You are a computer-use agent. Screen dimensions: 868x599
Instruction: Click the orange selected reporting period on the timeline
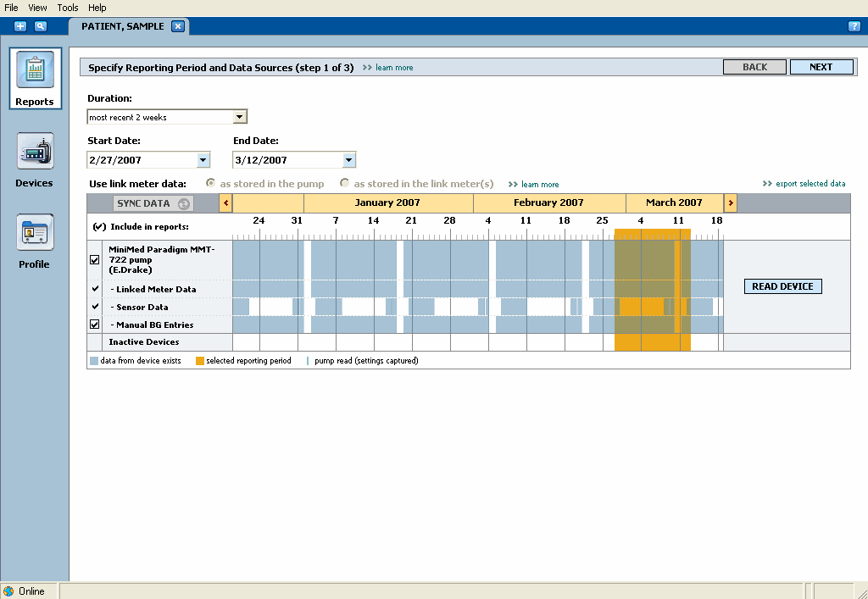click(x=653, y=290)
